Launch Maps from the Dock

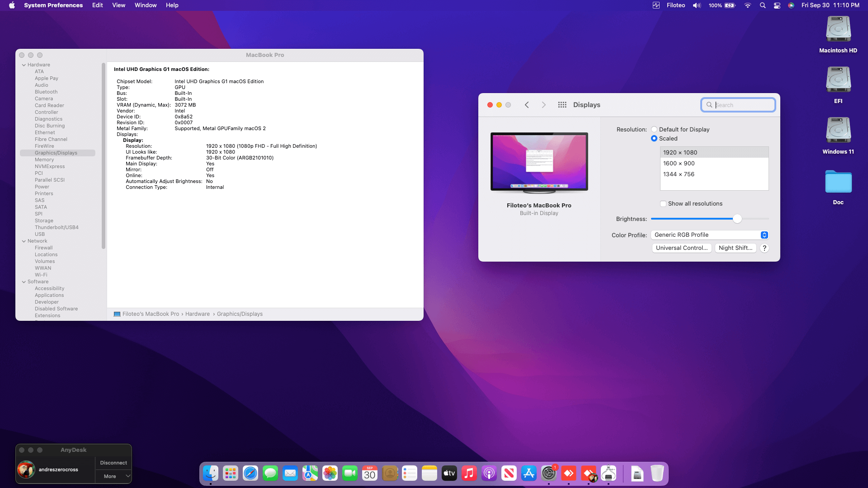click(310, 473)
